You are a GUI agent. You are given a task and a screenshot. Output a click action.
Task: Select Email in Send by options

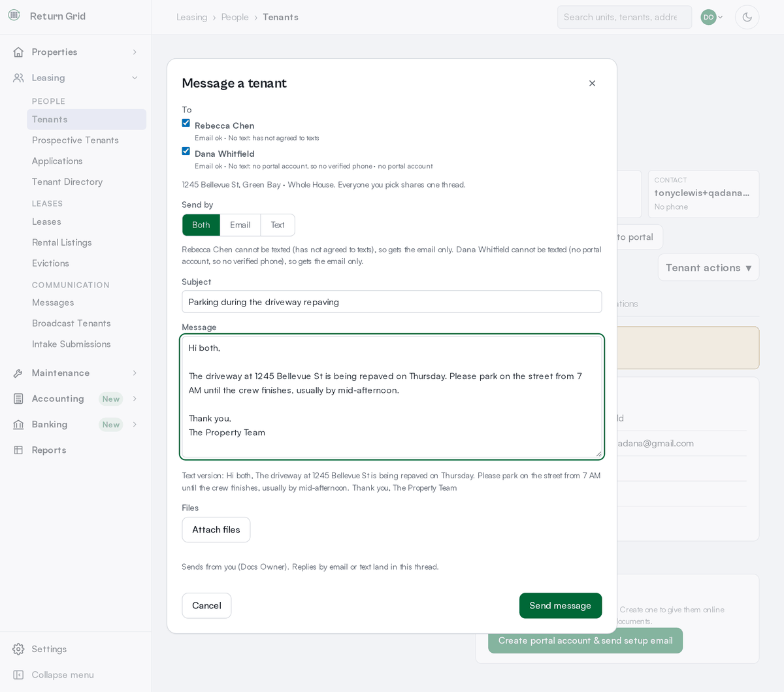tap(240, 225)
